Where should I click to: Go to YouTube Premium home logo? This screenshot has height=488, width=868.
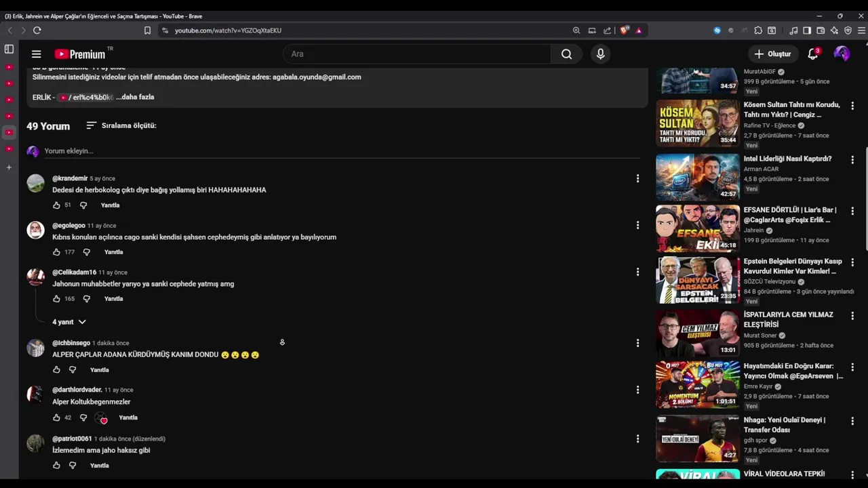[81, 54]
